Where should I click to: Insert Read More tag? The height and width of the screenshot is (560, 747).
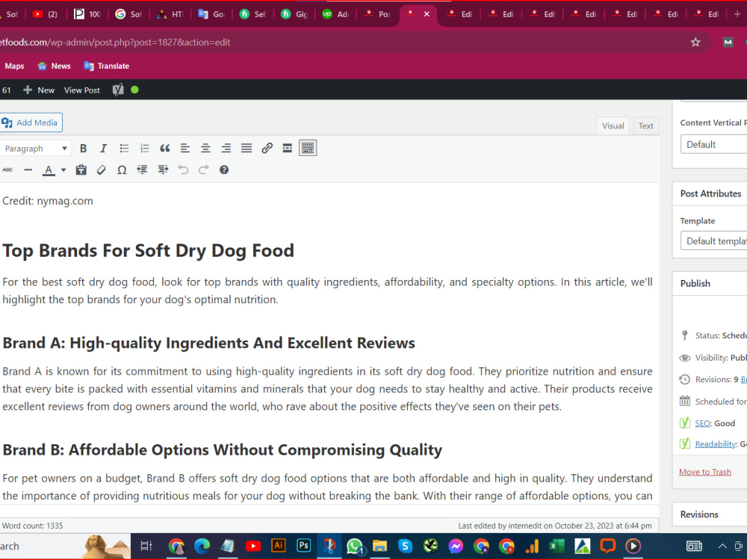(288, 148)
